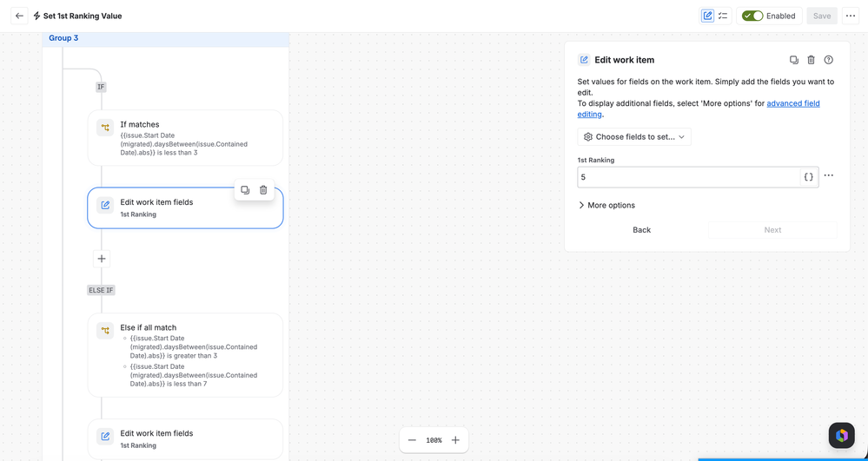Click the IF branch label
This screenshot has height=461, width=868.
pyautogui.click(x=102, y=87)
